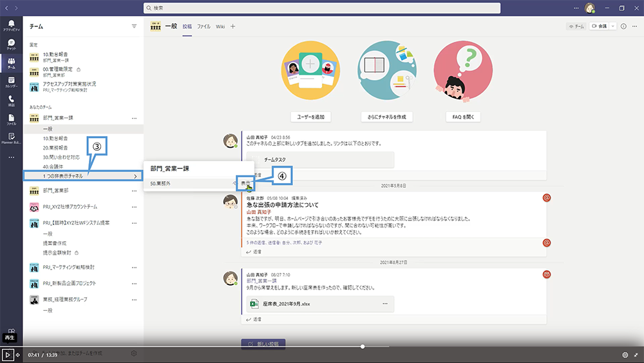
Task: Exit fullscreen in the video player
Action: [x=636, y=355]
